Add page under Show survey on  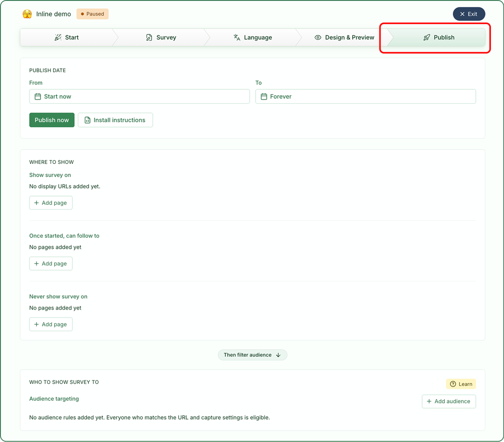(51, 203)
